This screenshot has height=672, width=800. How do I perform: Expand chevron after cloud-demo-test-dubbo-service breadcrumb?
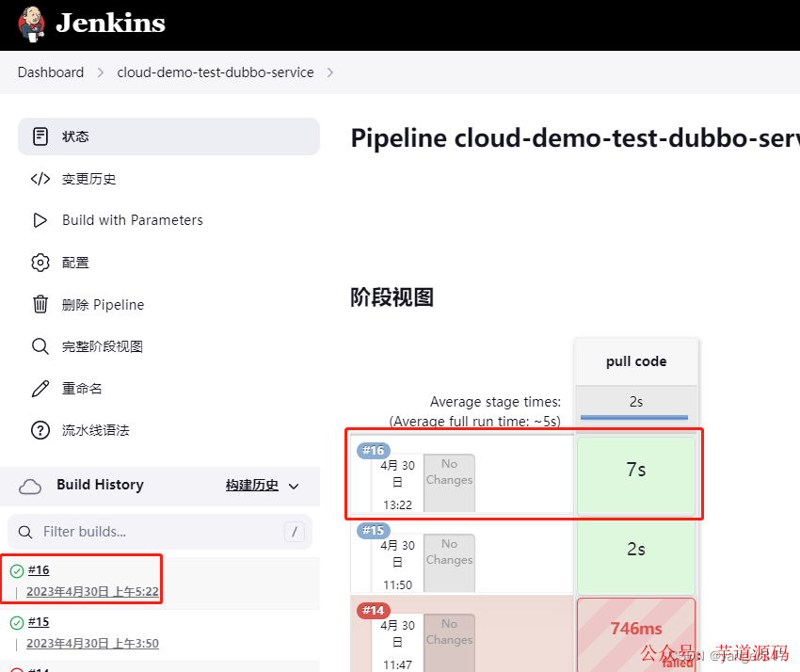[330, 72]
